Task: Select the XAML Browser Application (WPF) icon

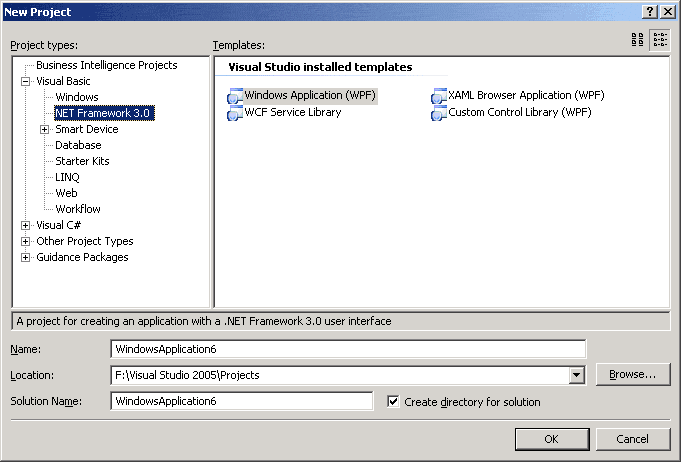Action: pos(438,96)
